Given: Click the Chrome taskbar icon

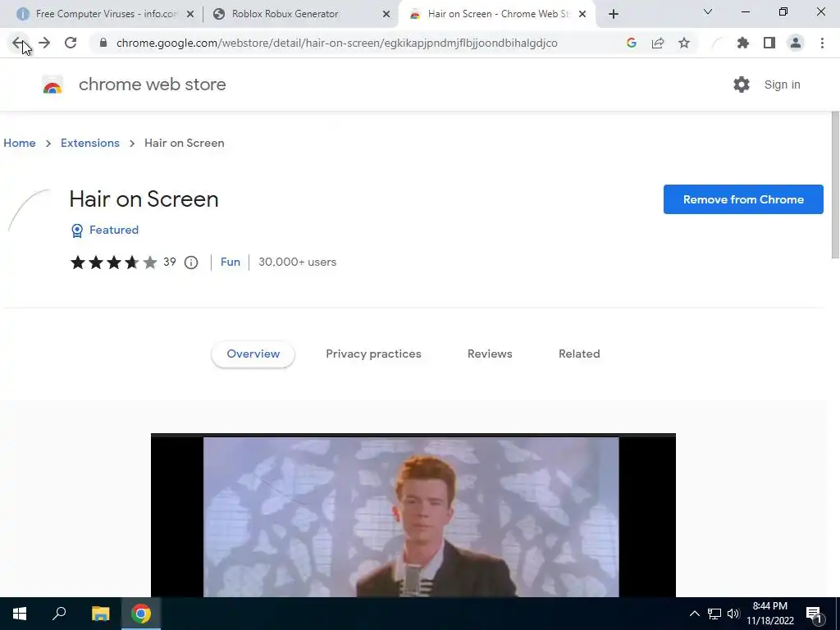Looking at the screenshot, I should 141,614.
